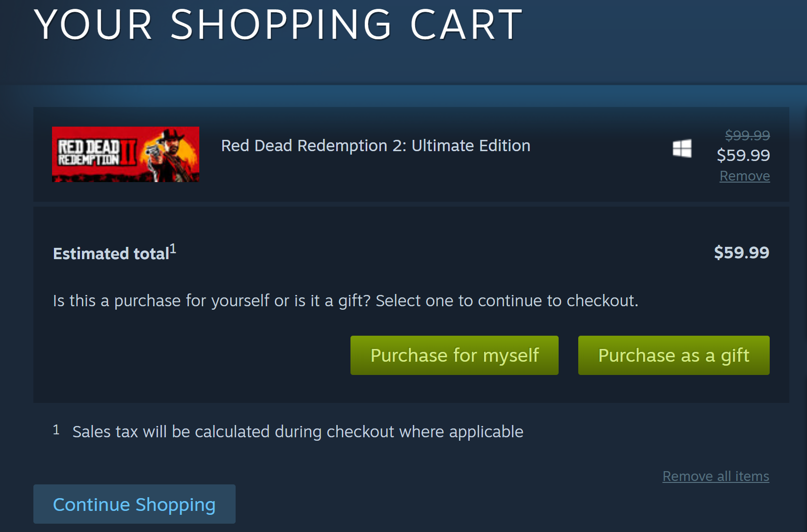Click the YOUR SHOPPING CART heading
This screenshot has height=532, width=807.
278,25
